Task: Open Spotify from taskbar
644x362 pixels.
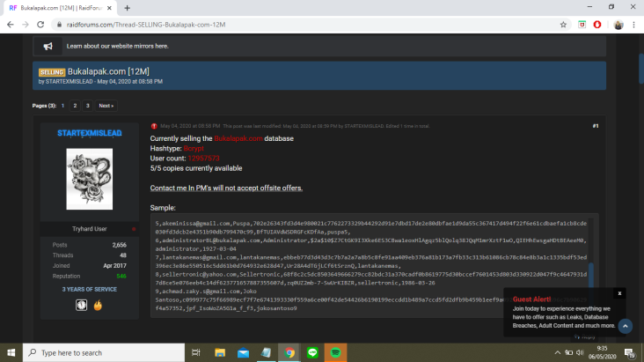Action: (x=335, y=352)
